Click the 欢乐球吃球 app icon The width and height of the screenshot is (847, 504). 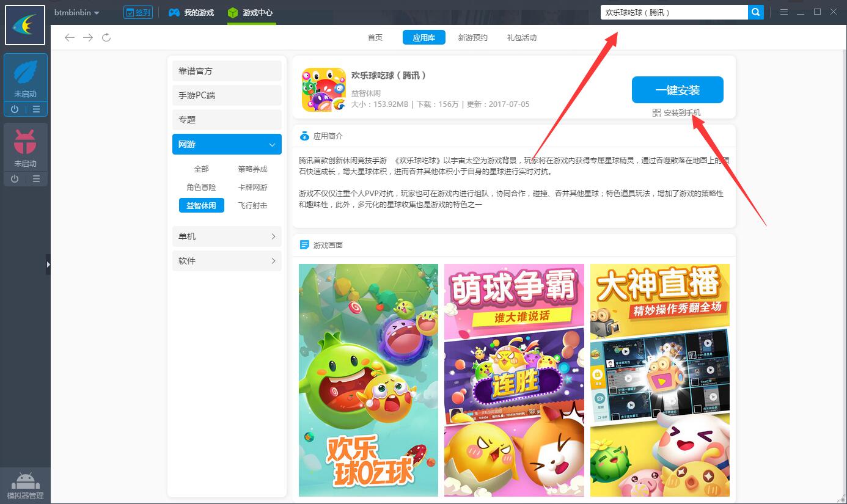point(324,90)
